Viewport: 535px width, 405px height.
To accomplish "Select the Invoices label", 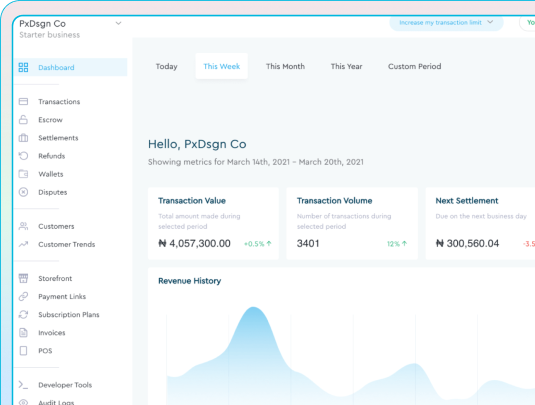I will pyautogui.click(x=52, y=333).
